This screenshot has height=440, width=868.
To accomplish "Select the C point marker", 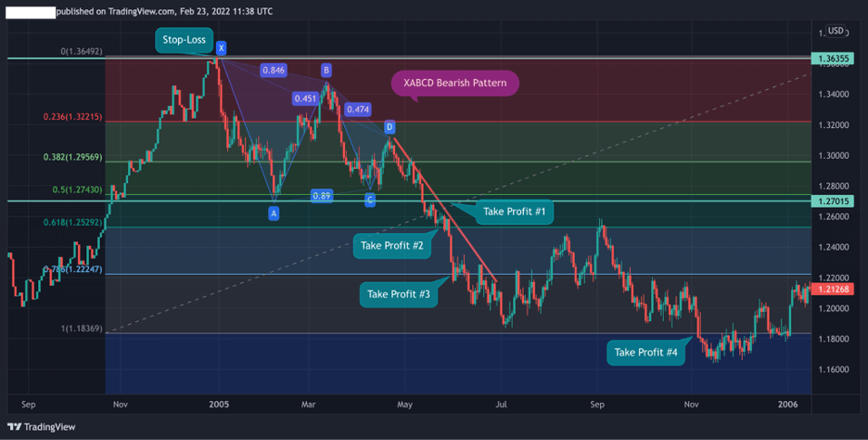I will pos(370,201).
